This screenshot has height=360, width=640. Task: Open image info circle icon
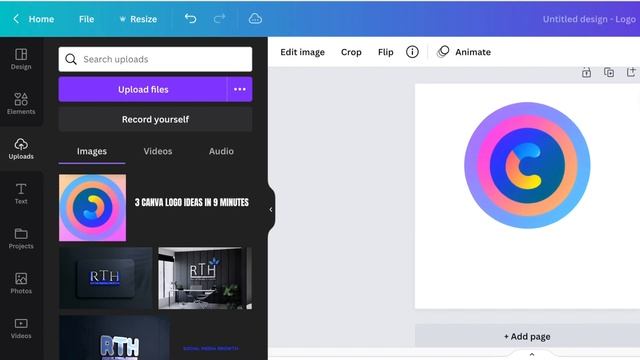coord(412,52)
